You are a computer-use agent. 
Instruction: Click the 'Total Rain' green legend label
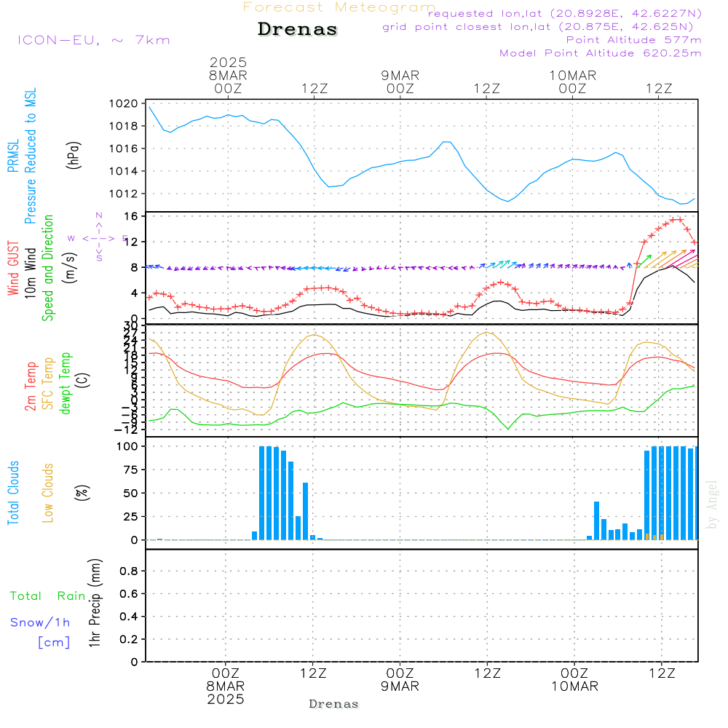click(48, 596)
